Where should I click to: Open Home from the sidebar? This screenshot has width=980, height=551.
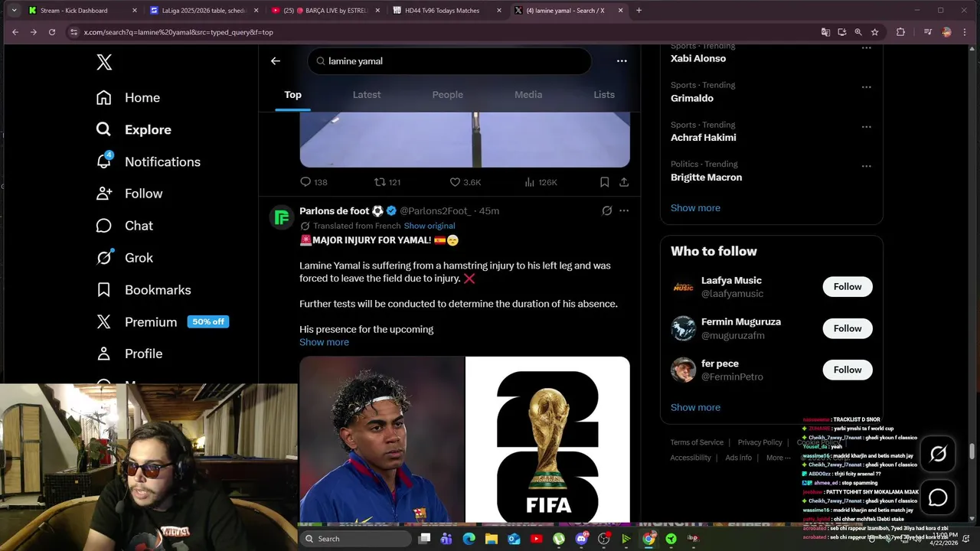pos(128,98)
